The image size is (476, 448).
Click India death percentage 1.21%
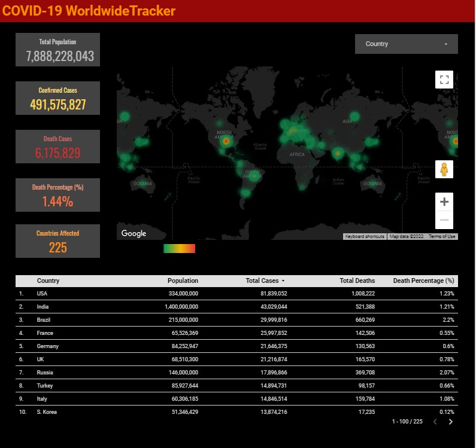click(447, 307)
